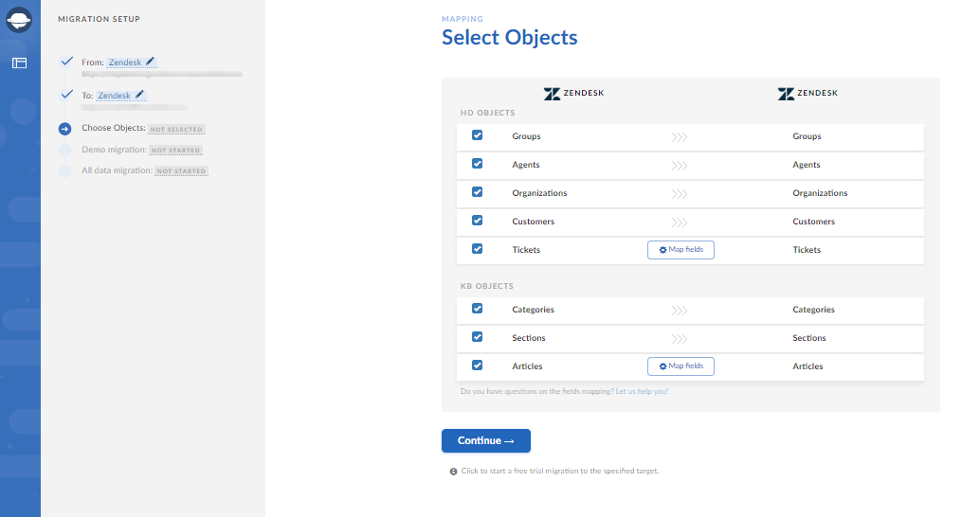
Task: Click the target Zendesk logo in the mapping header
Action: click(808, 94)
